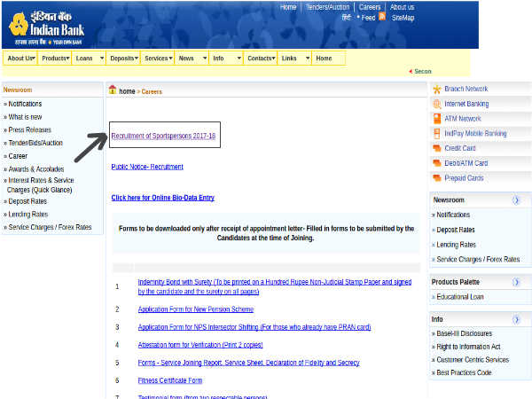This screenshot has width=532, height=399.
Task: Open the Products dropdown menu
Action: (x=55, y=59)
